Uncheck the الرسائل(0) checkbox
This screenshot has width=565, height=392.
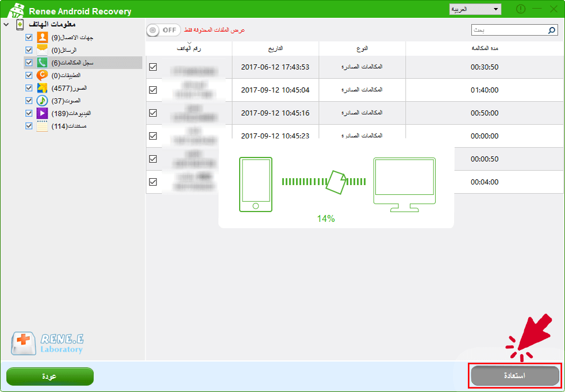tap(29, 50)
